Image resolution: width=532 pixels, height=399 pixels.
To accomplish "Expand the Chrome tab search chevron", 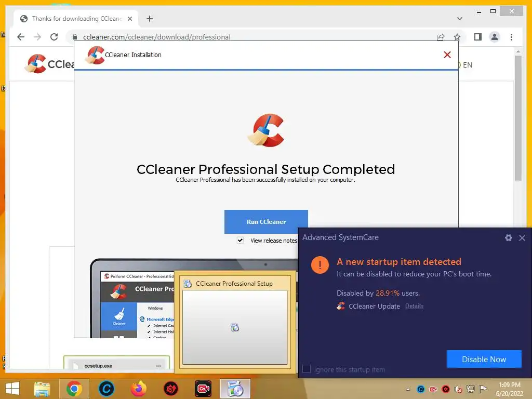I will [460, 19].
